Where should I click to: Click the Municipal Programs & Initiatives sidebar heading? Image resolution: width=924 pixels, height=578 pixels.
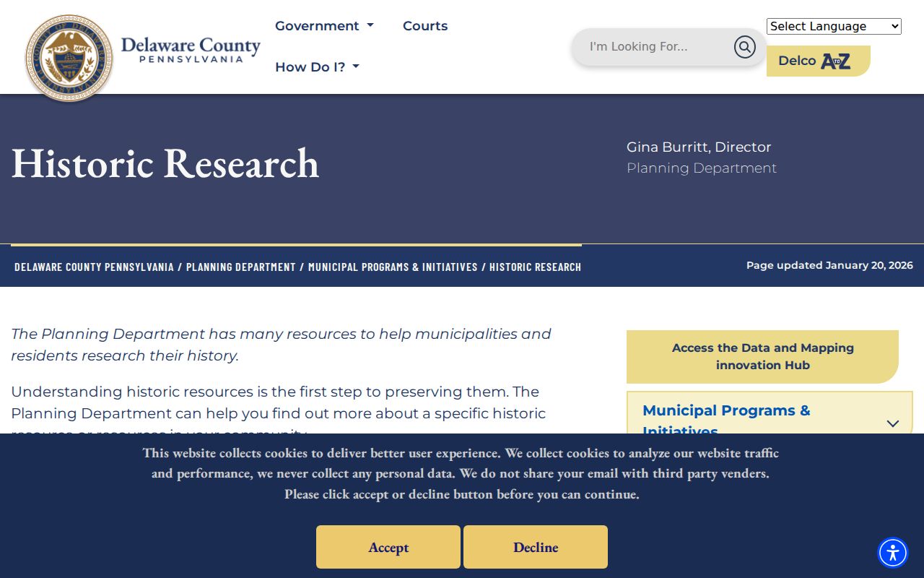(726, 420)
